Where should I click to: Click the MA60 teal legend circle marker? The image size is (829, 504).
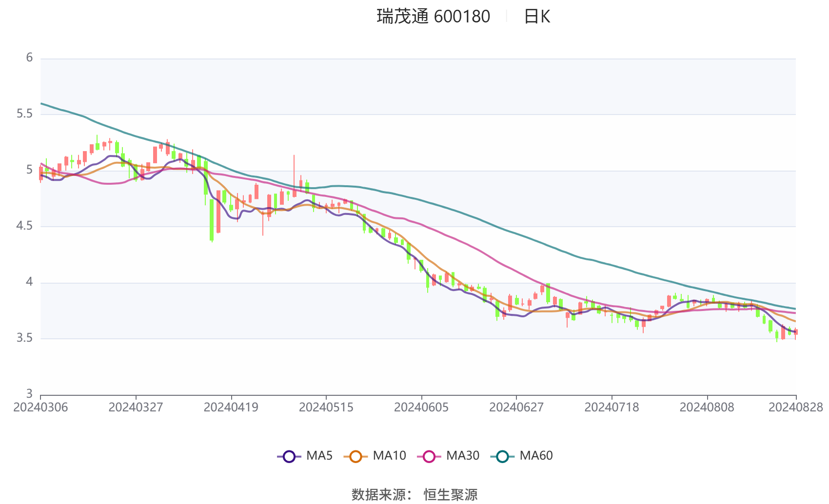(502, 457)
